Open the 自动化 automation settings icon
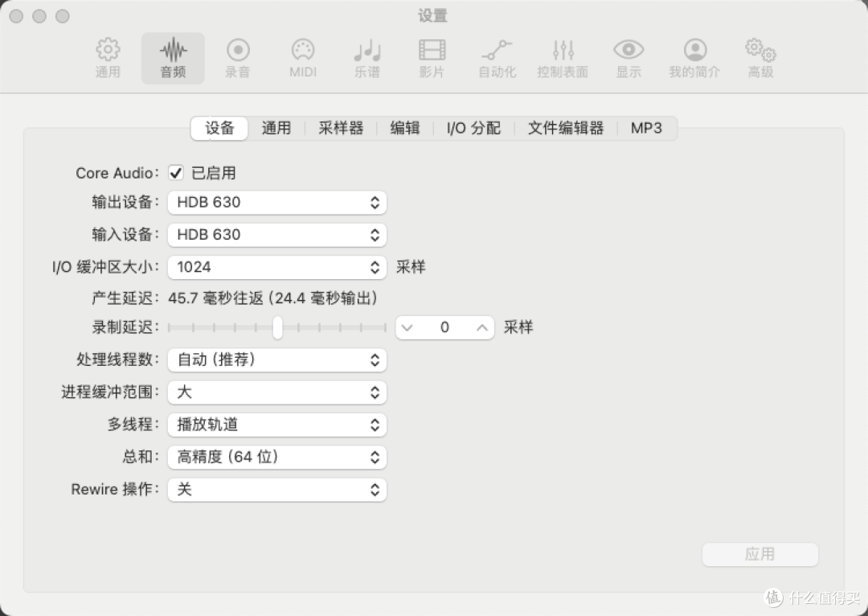This screenshot has width=868, height=616. pos(497,58)
